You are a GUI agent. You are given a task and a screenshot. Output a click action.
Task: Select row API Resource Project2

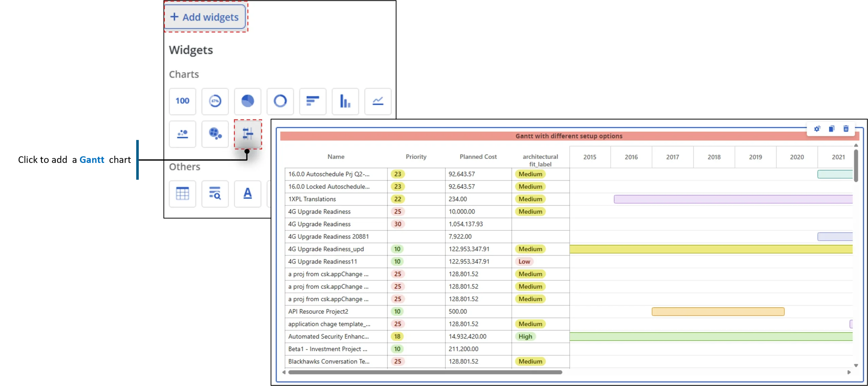coord(427,311)
